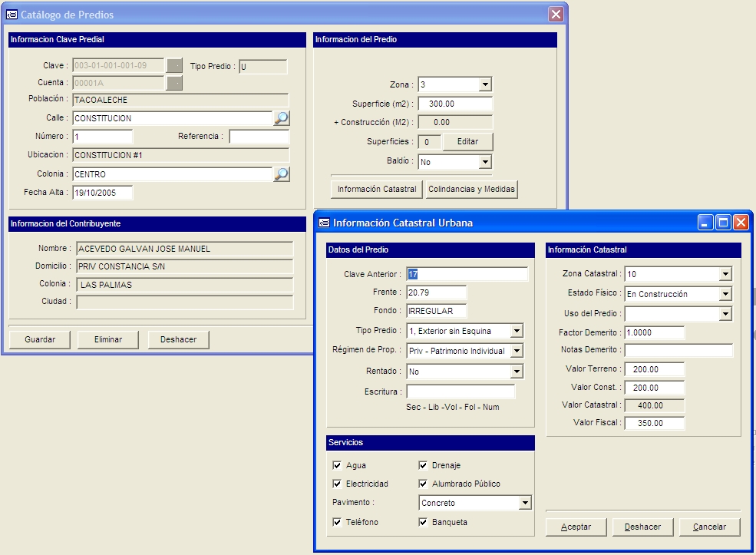
Task: Click the small button next to Clave field
Action: 174,66
